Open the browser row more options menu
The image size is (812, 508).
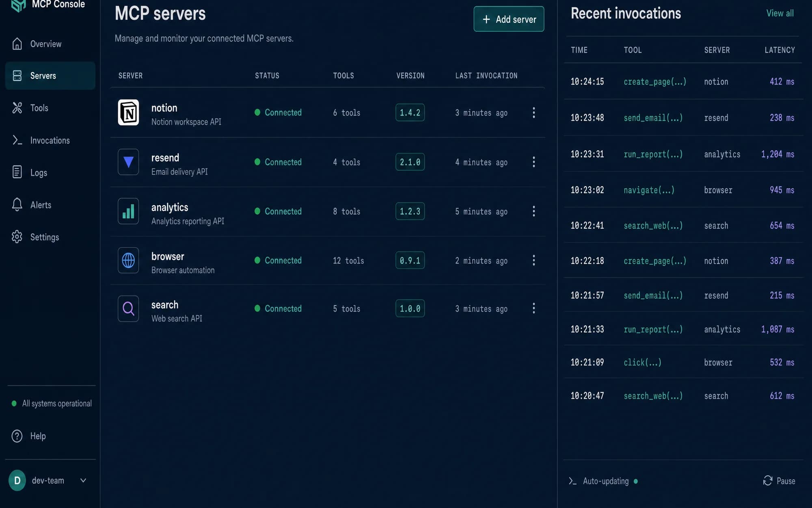[534, 261]
